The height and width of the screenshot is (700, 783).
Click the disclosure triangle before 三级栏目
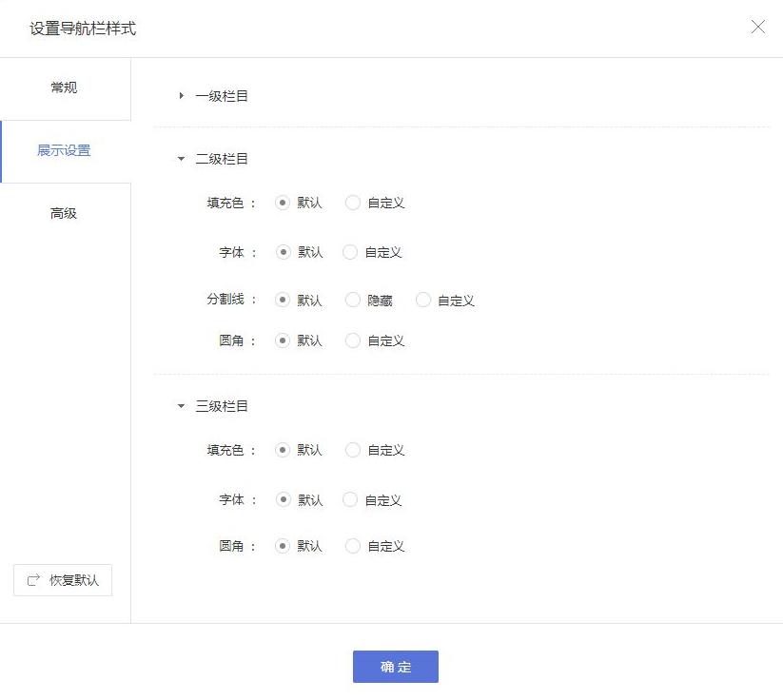pos(179,406)
